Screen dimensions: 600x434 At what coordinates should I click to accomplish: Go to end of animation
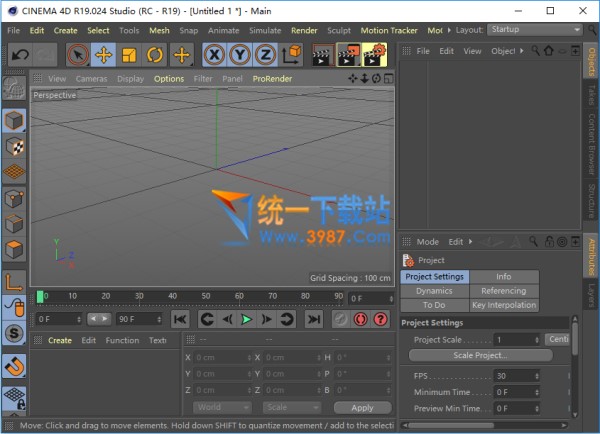click(314, 319)
